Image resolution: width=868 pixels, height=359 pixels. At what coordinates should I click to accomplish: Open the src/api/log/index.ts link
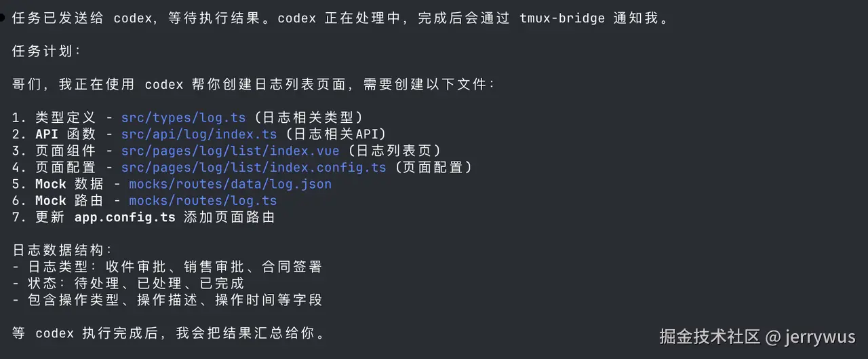coord(199,134)
